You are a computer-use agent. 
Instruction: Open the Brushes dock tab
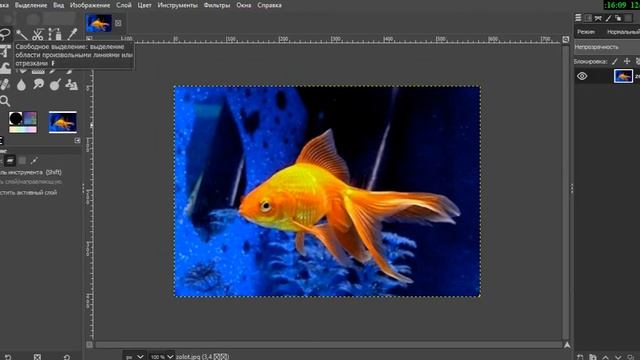coord(608,18)
